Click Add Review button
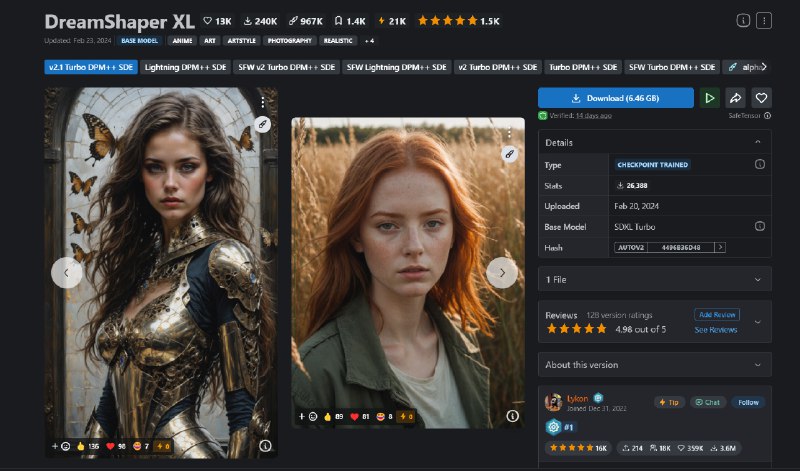Viewport: 800px width, 471px height. tap(717, 315)
